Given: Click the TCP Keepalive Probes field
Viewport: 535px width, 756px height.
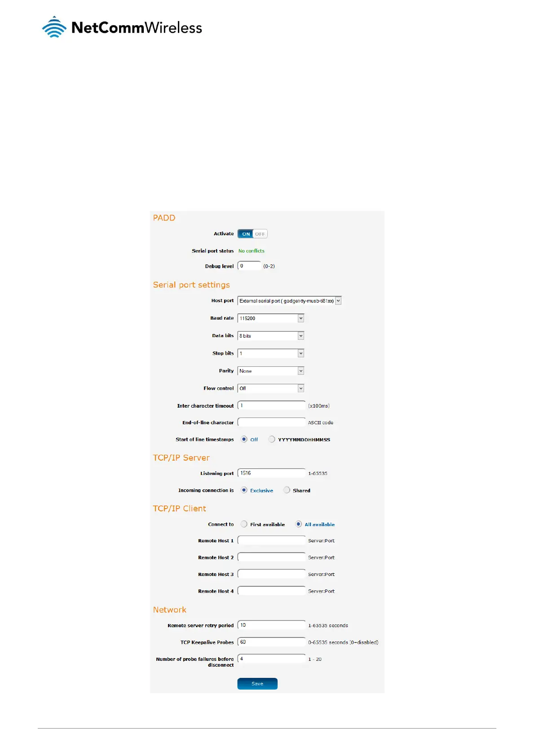Looking at the screenshot, I should point(271,642).
